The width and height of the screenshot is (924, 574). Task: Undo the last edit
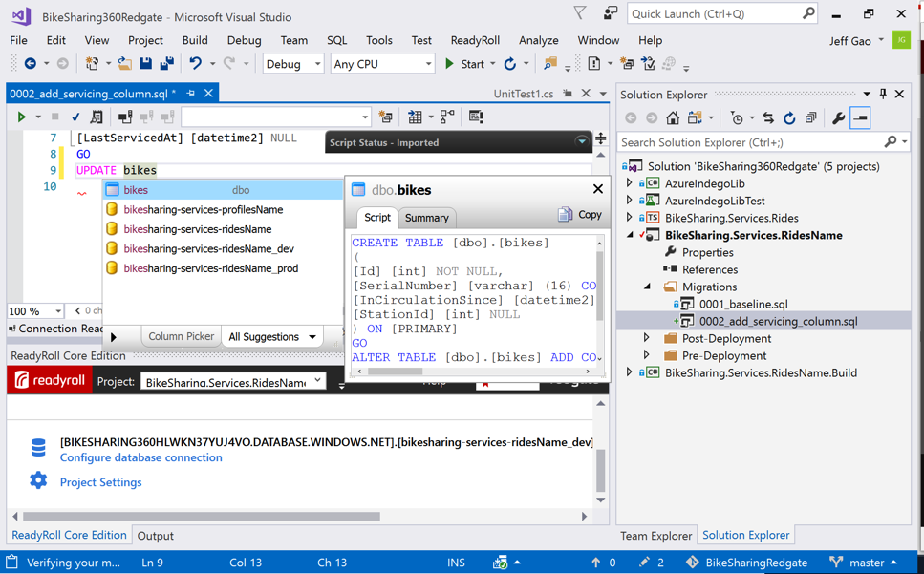(195, 64)
